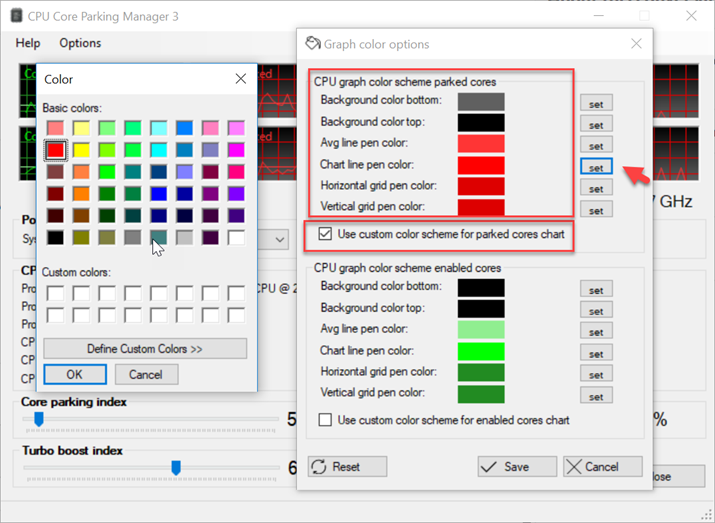Screen dimensions: 715x523
Task: Click the Graph color options paint bucket icon
Action: (x=313, y=43)
